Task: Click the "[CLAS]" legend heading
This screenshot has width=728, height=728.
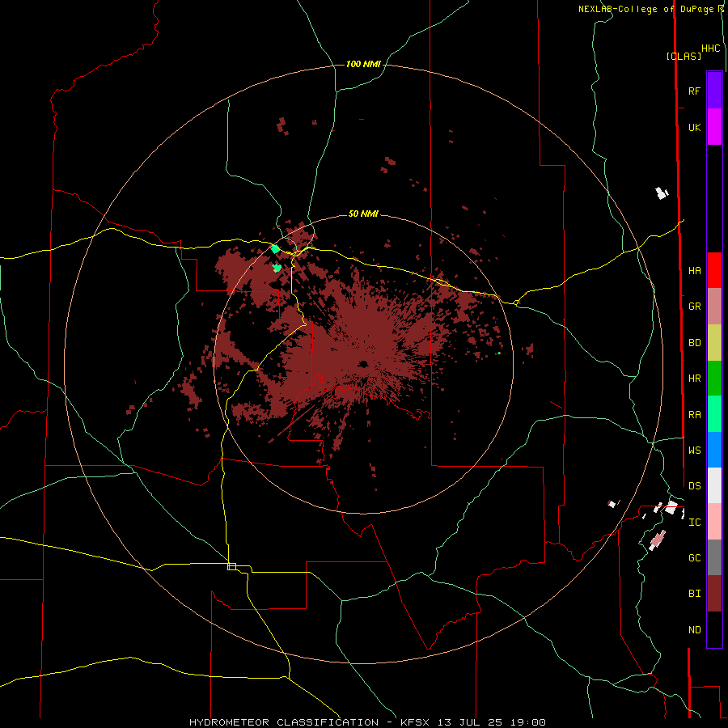Action: [x=684, y=56]
